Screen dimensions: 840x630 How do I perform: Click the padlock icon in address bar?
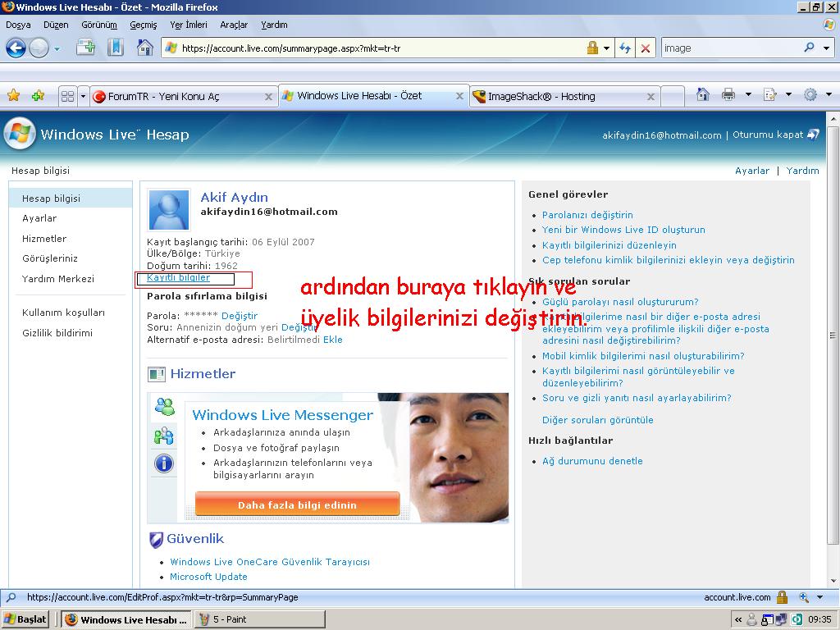click(592, 48)
